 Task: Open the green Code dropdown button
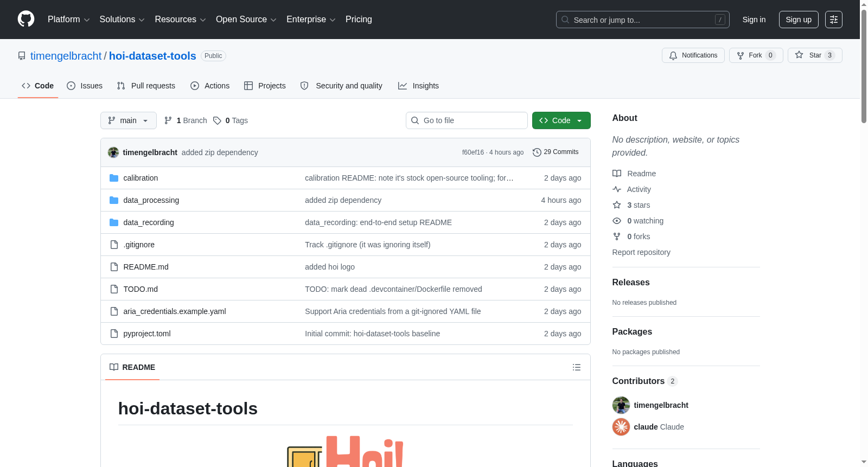[x=561, y=120]
